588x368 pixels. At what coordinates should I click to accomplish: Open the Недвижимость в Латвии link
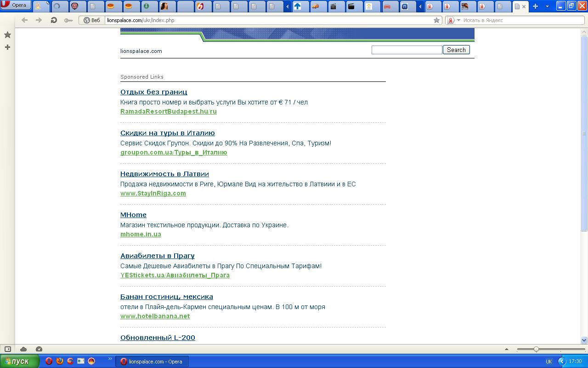pos(164,174)
